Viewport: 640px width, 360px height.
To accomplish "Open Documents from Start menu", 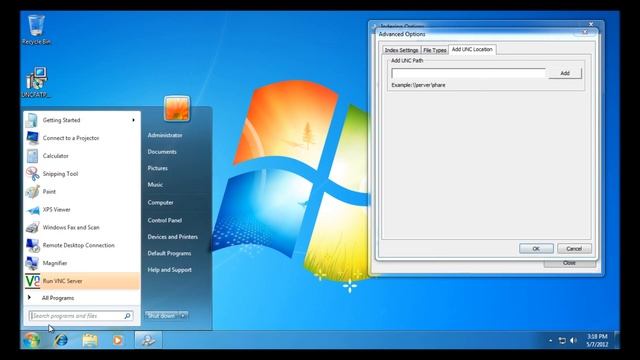I will pyautogui.click(x=162, y=151).
